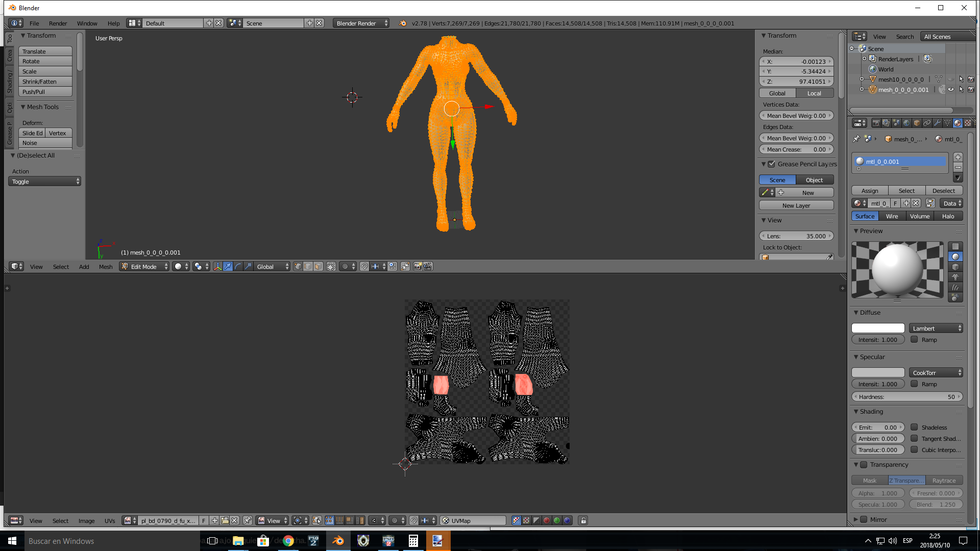Enable the Transparency checkbox

coord(864,465)
